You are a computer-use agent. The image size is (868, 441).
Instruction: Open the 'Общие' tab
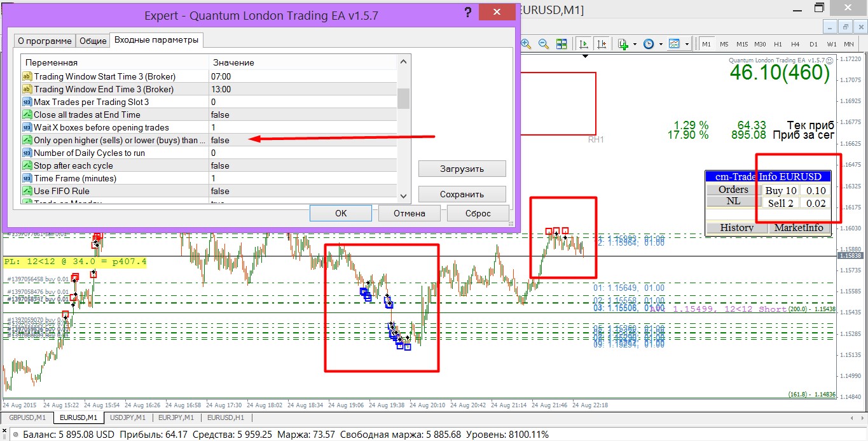pos(93,41)
